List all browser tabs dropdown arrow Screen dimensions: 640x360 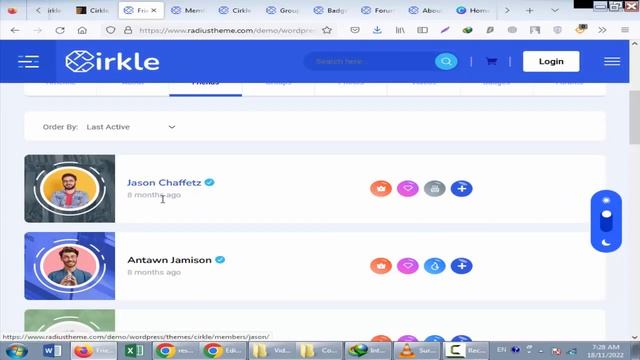[555, 11]
